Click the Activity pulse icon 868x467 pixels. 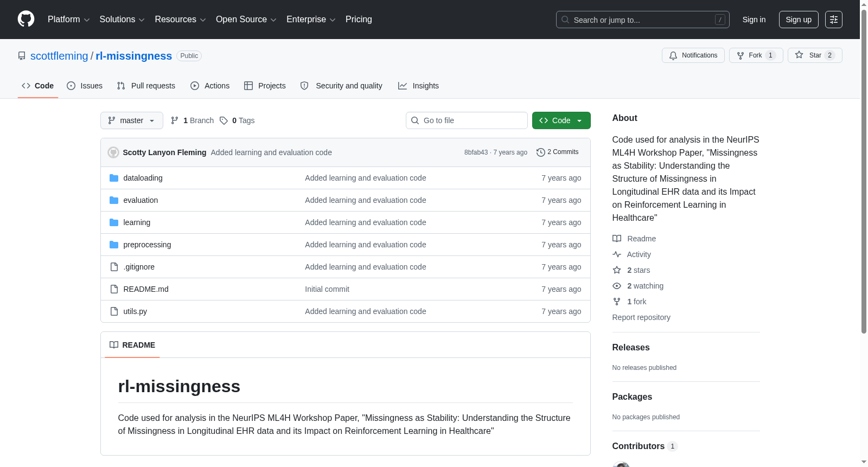click(617, 254)
